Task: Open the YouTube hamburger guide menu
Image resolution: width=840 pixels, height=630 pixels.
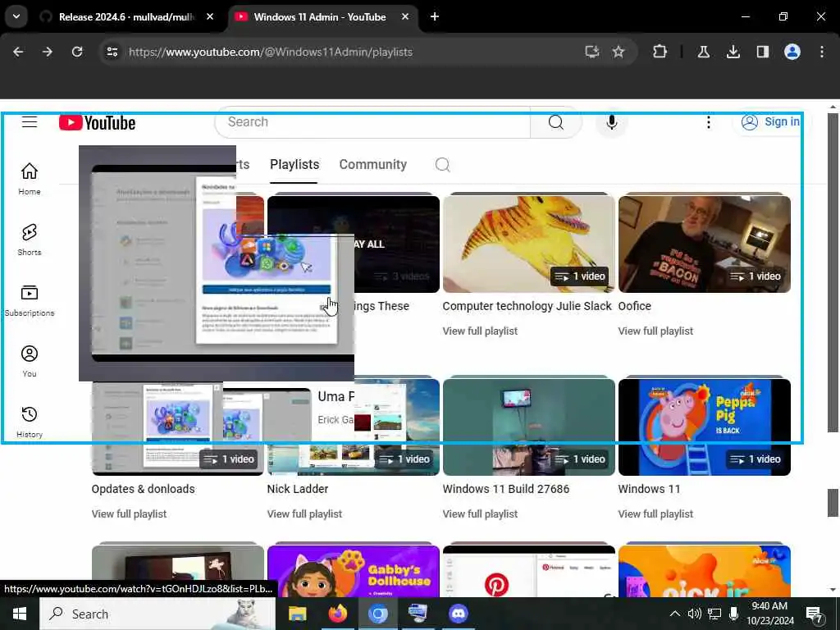Action: 30,122
